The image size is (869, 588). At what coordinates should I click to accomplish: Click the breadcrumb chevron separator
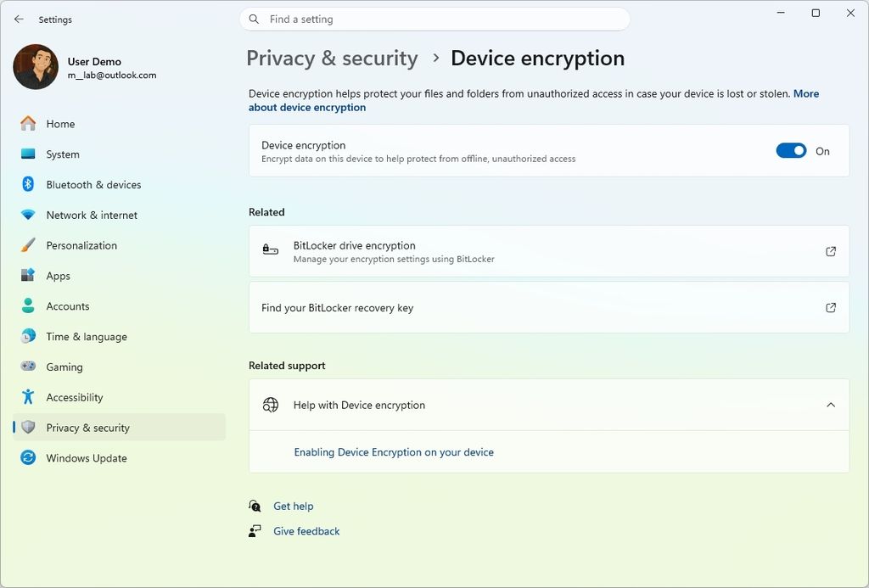click(x=435, y=58)
